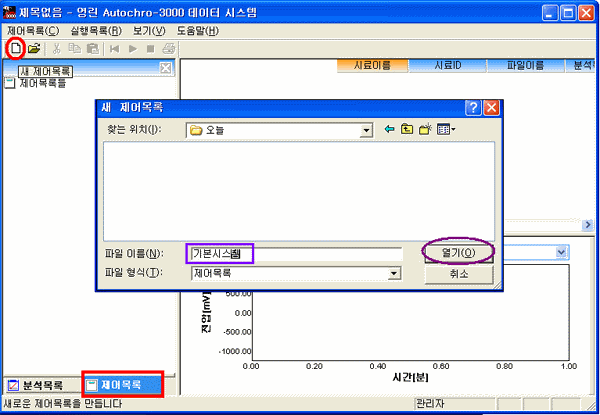Open the dropdown above the chart
The width and height of the screenshot is (600, 415).
561,253
